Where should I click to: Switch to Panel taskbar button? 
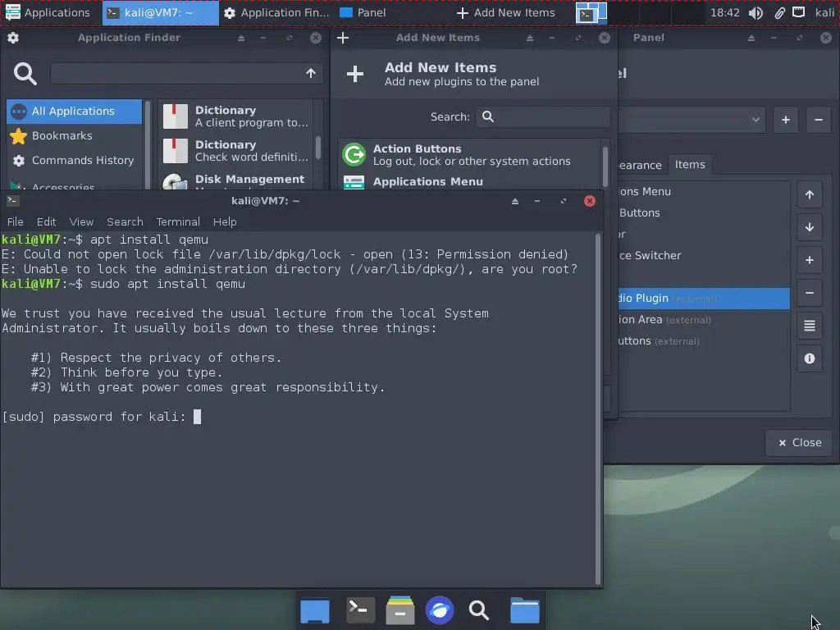363,13
